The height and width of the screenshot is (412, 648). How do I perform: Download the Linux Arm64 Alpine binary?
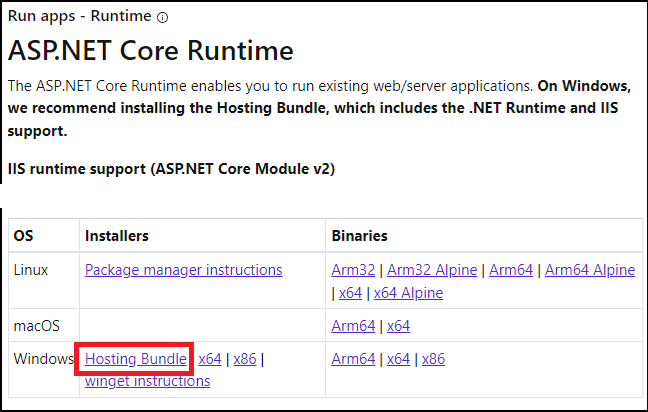(590, 270)
